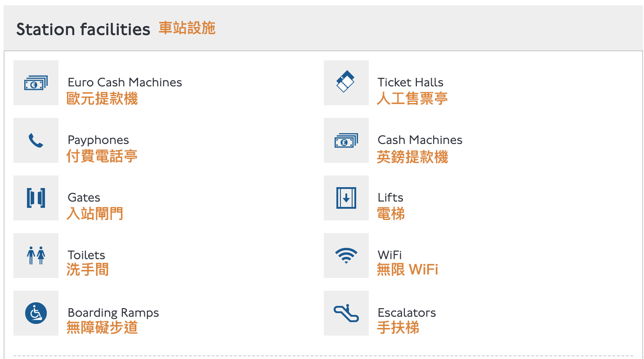This screenshot has height=359, width=644.
Task: Click the Ticket Halls text label
Action: (410, 82)
